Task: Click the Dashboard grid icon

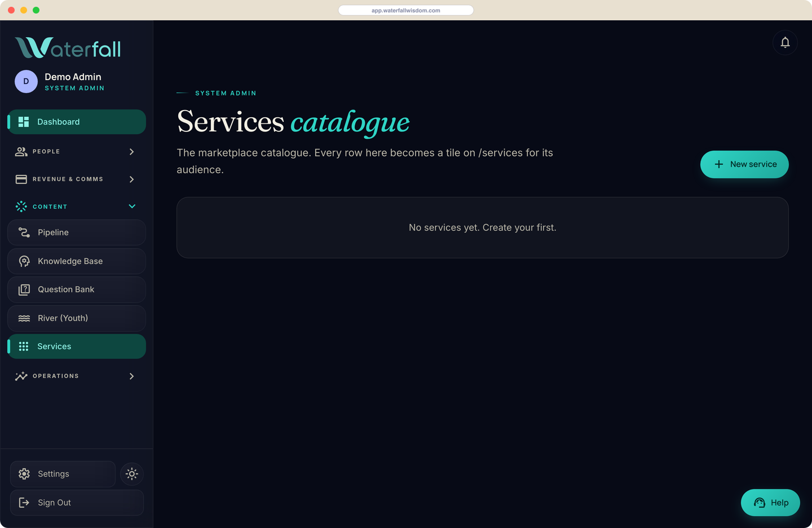Action: point(24,122)
